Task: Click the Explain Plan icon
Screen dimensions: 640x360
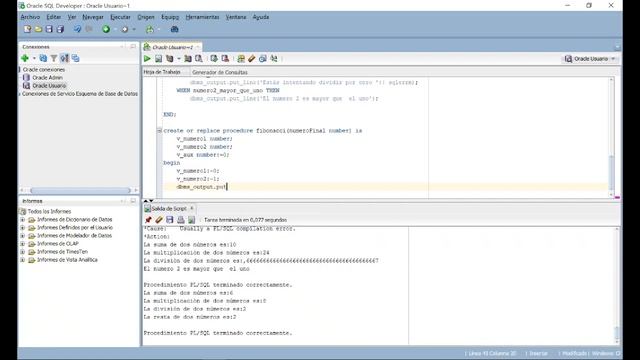Action: click(169, 59)
